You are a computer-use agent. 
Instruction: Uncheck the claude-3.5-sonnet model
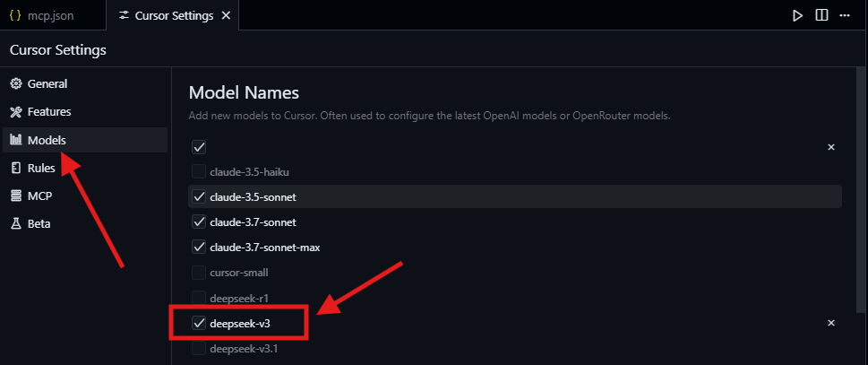[199, 196]
